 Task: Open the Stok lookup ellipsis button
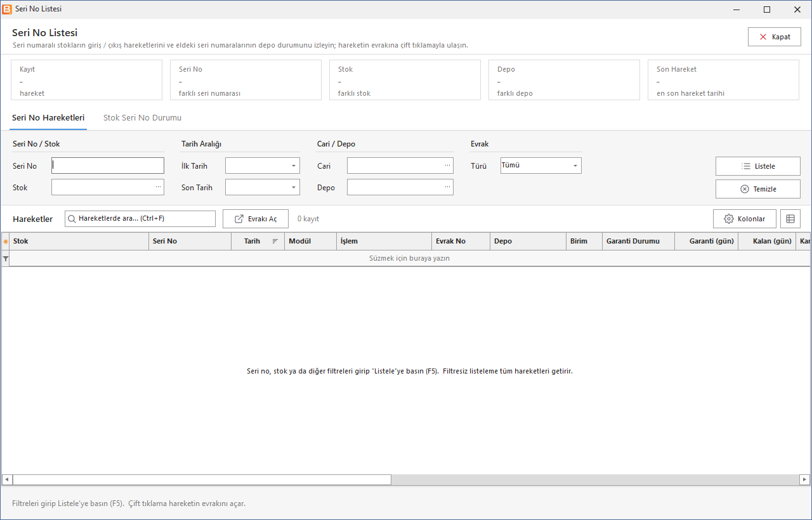(x=158, y=187)
